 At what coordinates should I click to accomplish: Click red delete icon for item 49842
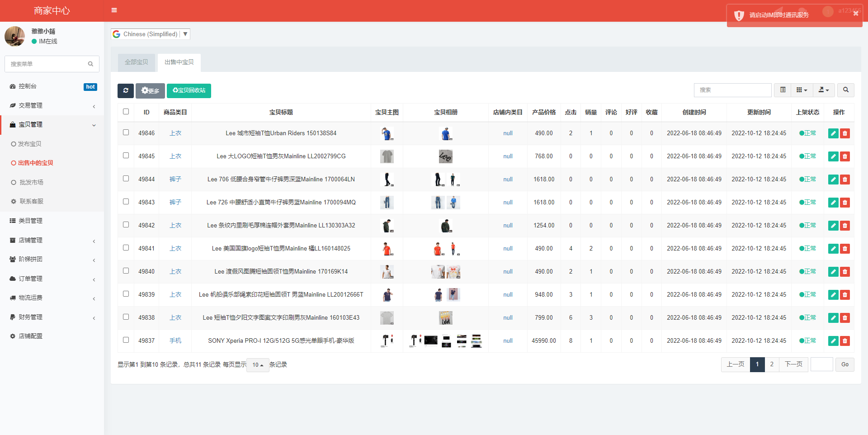tap(844, 226)
